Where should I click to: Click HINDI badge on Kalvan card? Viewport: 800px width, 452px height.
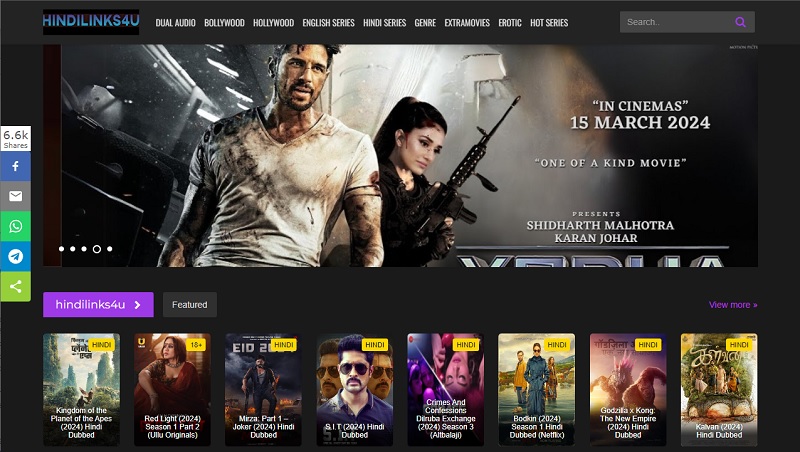[739, 345]
